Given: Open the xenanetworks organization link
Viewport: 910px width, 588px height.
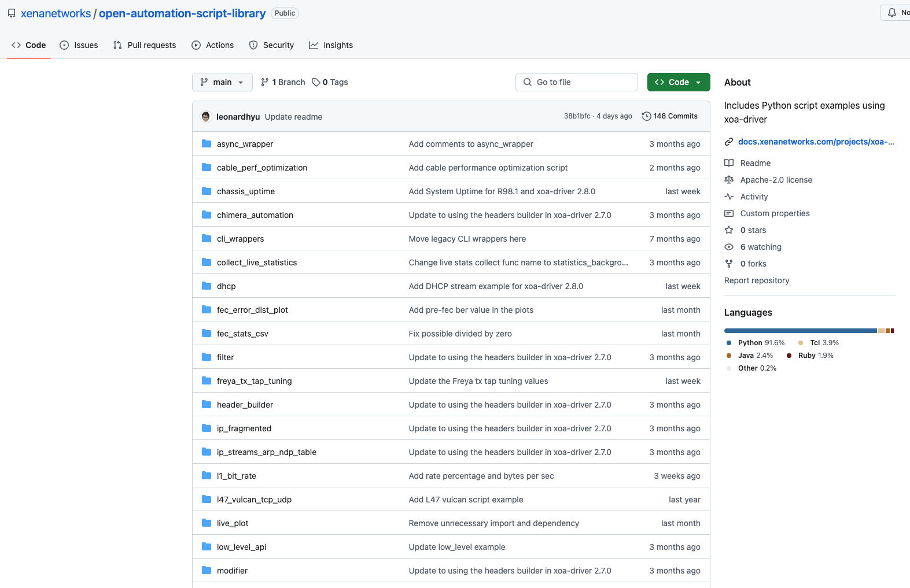Looking at the screenshot, I should coord(56,13).
